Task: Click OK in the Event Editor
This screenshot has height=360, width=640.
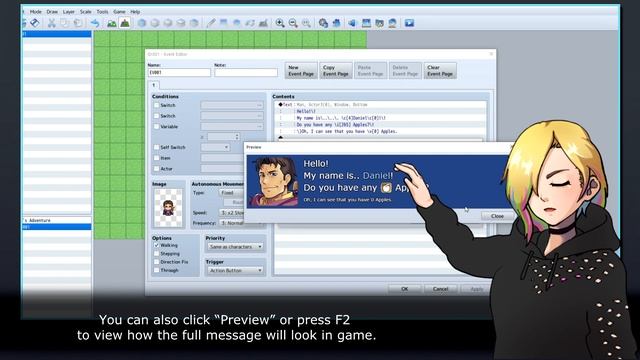Action: (x=404, y=289)
